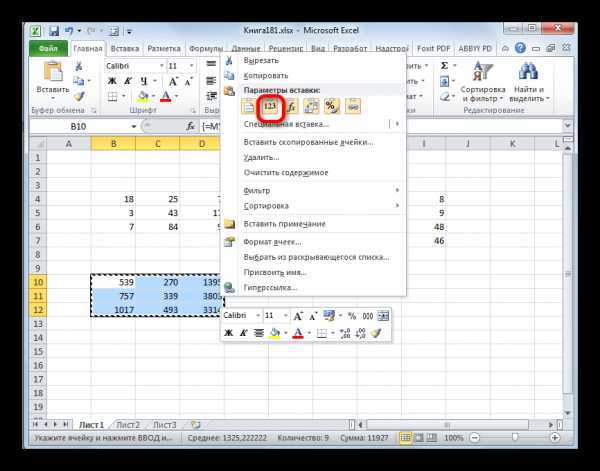Image resolution: width=600 pixels, height=471 pixels.
Task: Click font color A in mini toolbar
Action: 298,333
